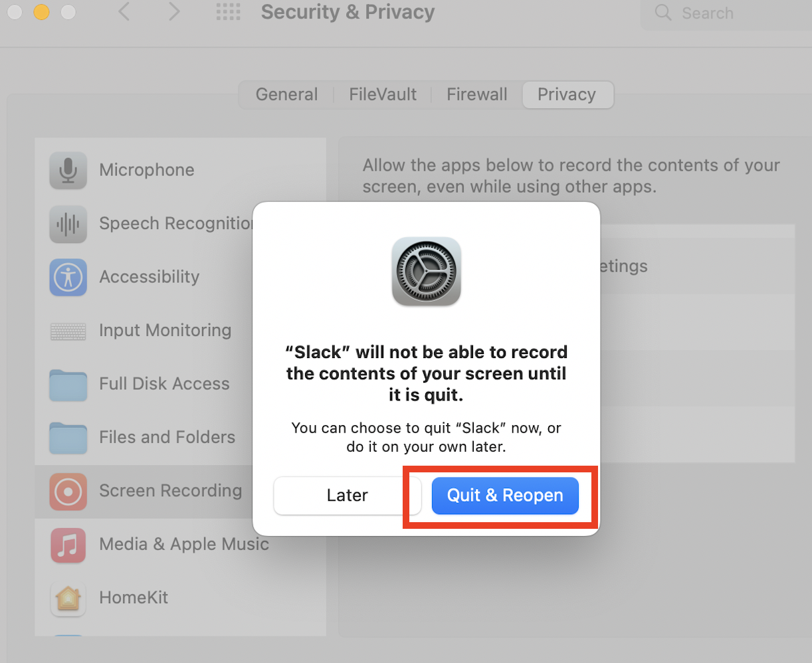Select the Screen Recording icon

(x=68, y=492)
